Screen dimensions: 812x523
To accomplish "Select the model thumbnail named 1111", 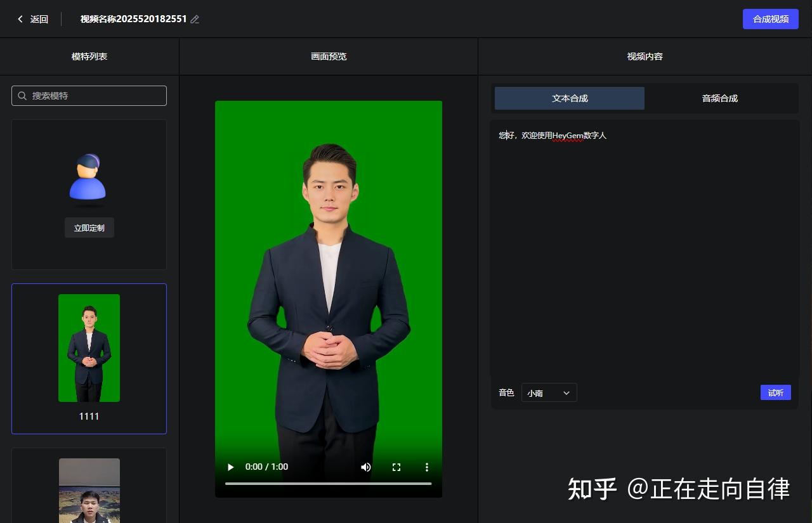I will [x=89, y=347].
